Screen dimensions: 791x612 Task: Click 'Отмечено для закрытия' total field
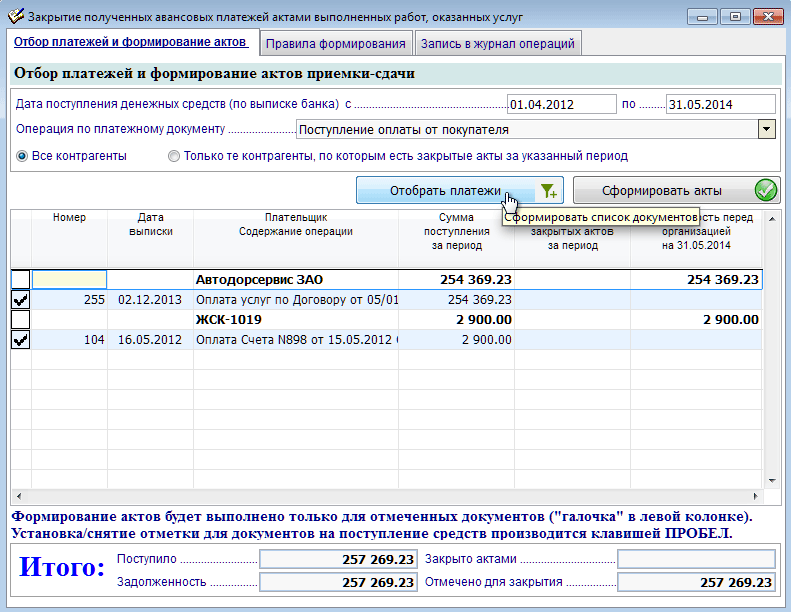pyautogui.click(x=696, y=582)
